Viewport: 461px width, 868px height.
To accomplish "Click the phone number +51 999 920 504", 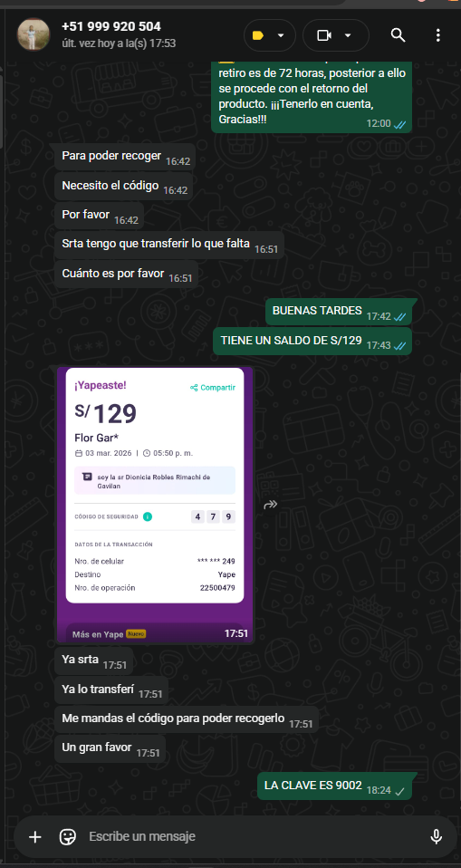I will (111, 26).
